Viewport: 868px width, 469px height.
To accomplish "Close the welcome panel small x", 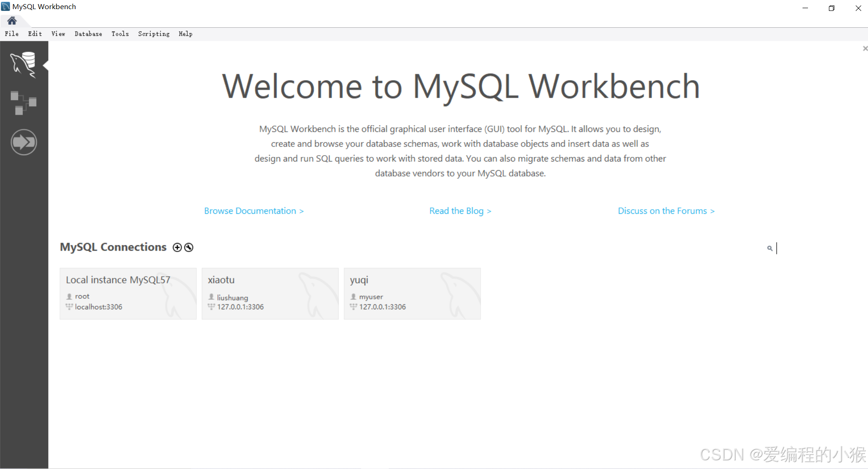I will [x=865, y=48].
